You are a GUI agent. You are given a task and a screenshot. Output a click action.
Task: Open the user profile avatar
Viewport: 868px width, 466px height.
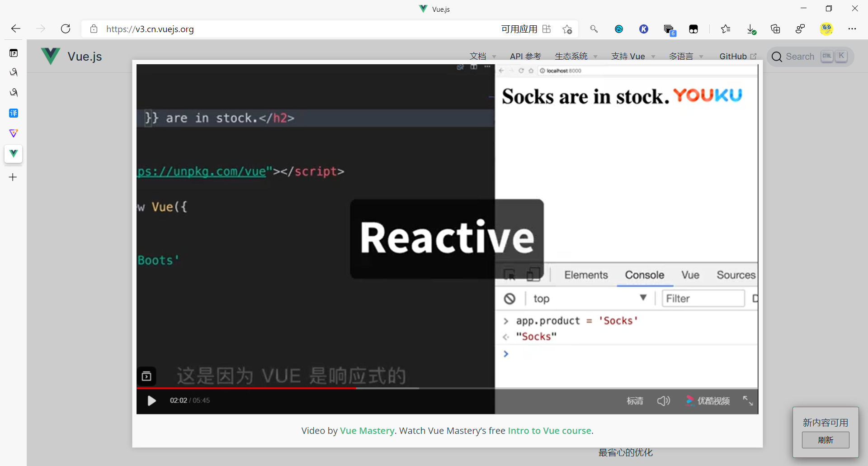tap(826, 29)
